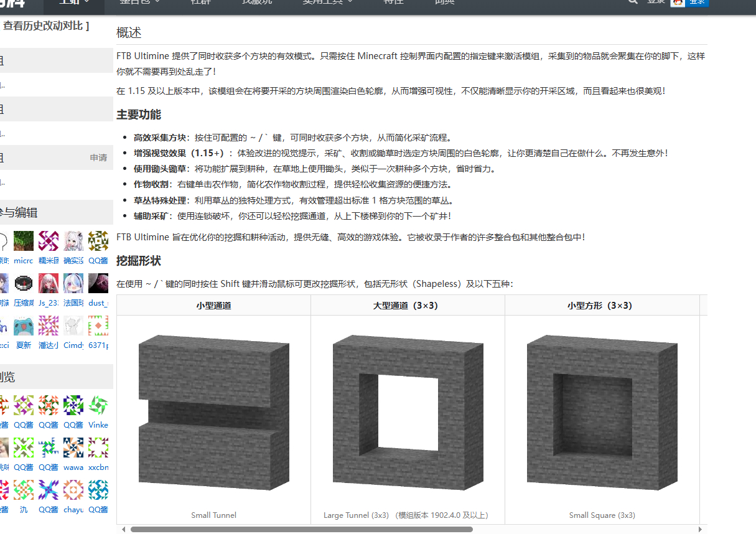Click the 概述 section heading
756x549 pixels.
(x=129, y=33)
